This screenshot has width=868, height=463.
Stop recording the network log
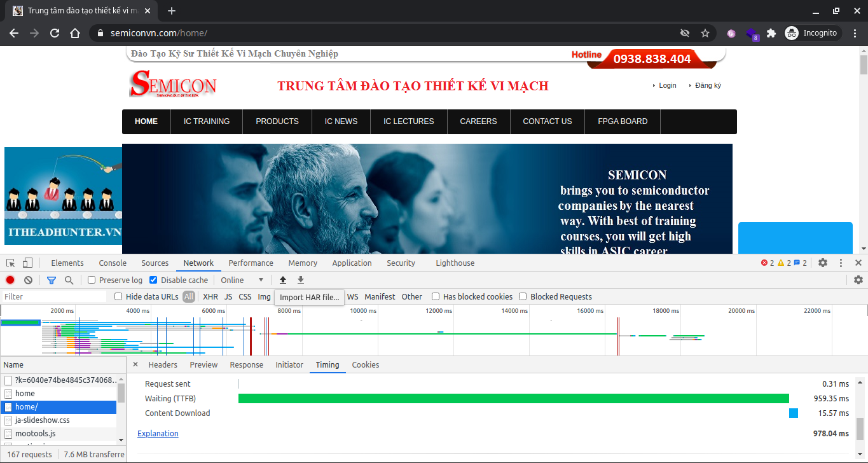10,280
